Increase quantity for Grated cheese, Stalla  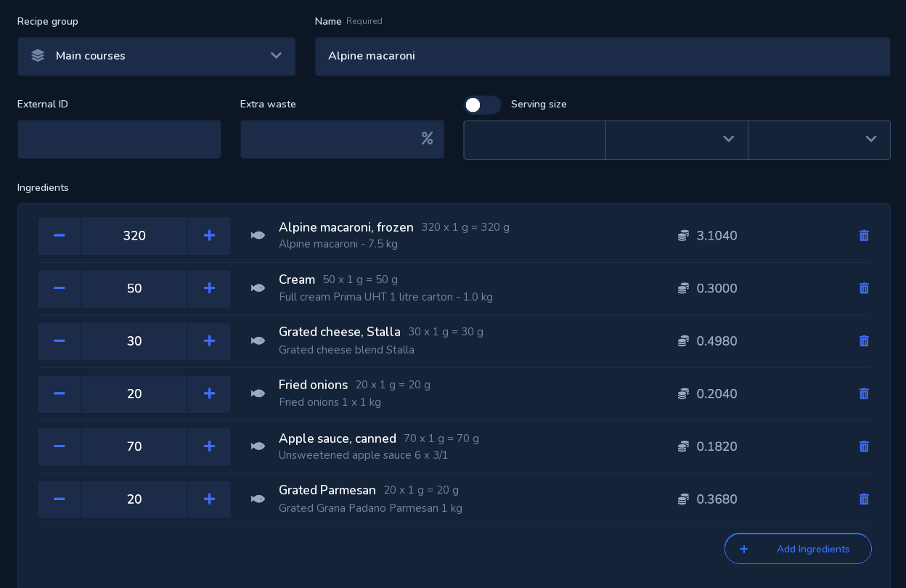209,341
